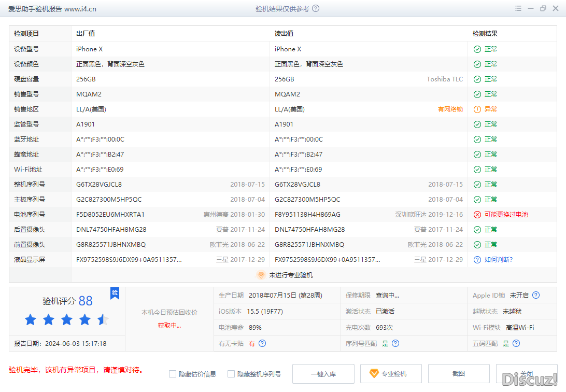Click the MQAM2 出厂值 cell
This screenshot has width=566, height=392.
pos(89,94)
